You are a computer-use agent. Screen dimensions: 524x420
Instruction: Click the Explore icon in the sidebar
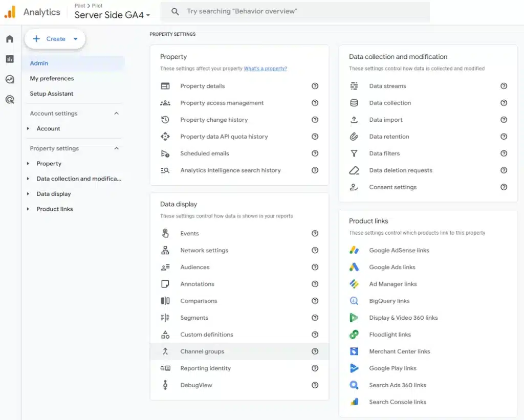click(9, 79)
